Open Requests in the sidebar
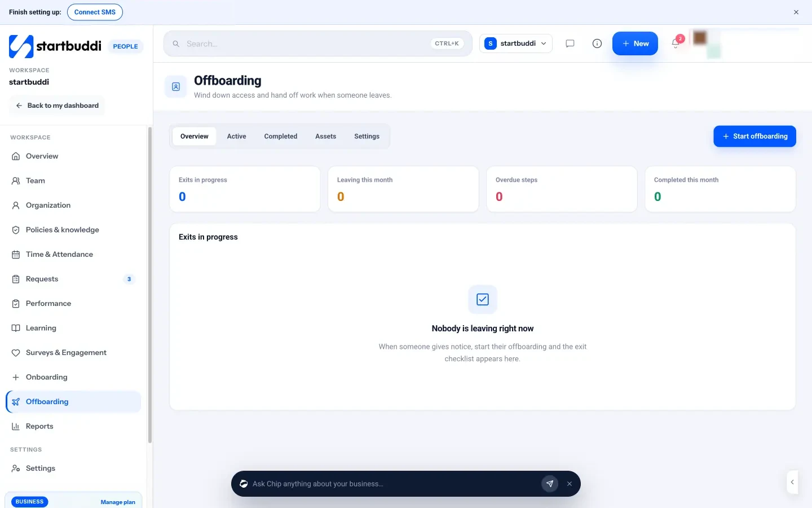Image resolution: width=812 pixels, height=508 pixels. [73, 279]
